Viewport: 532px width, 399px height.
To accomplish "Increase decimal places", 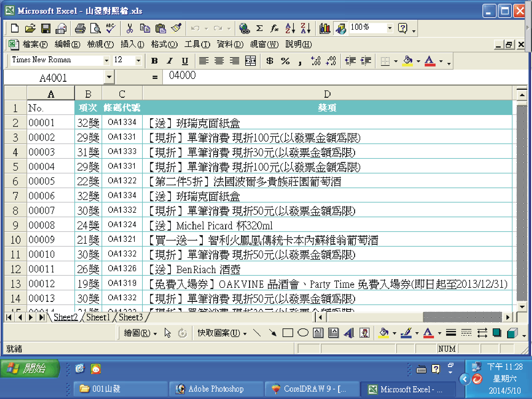I will (315, 61).
